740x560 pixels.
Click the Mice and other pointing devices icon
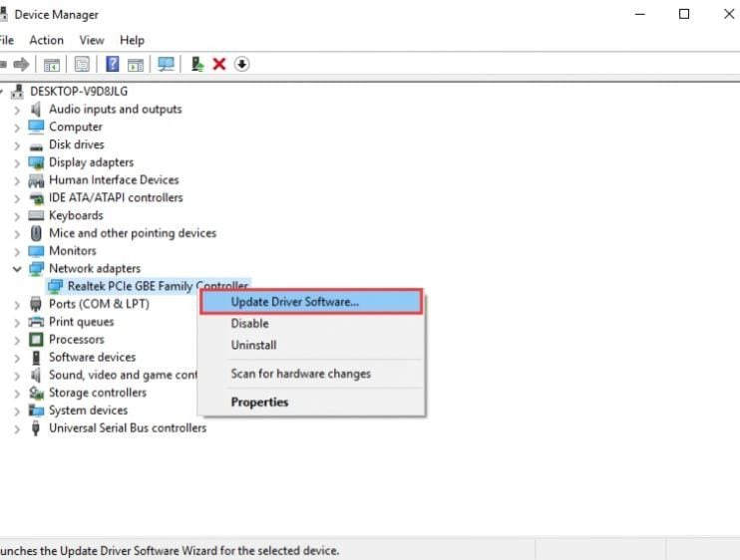coord(36,233)
